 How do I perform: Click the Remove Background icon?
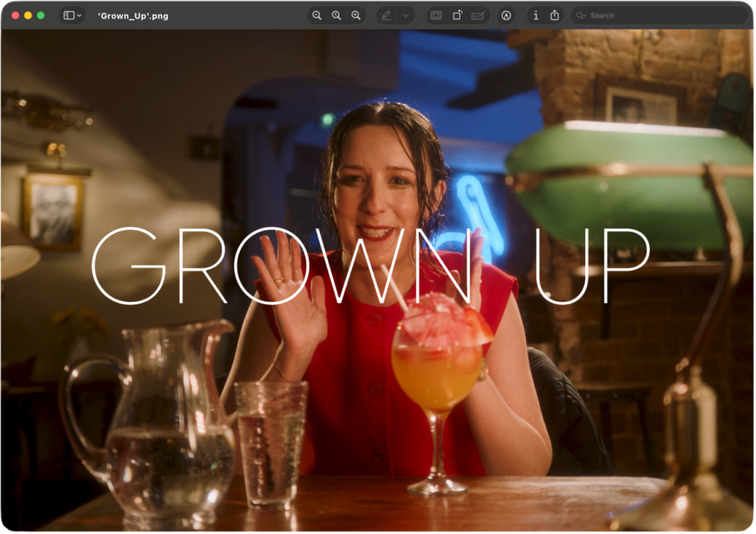coord(436,16)
